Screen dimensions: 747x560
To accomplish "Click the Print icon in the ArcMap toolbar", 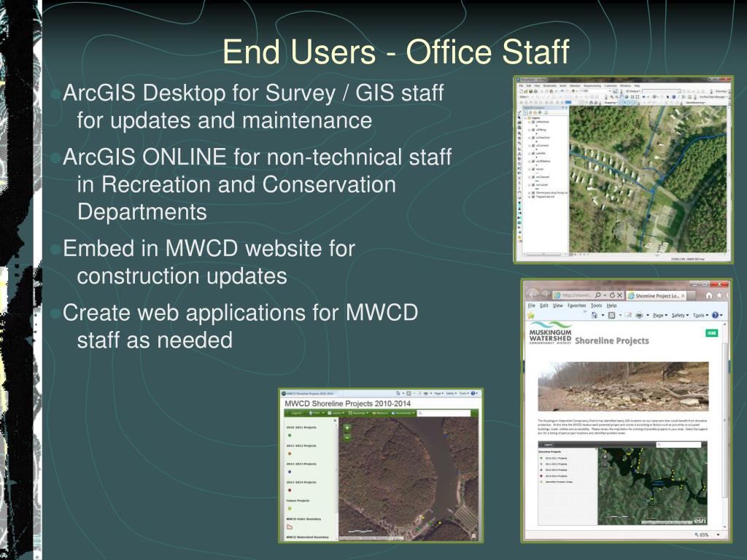I will click(535, 91).
